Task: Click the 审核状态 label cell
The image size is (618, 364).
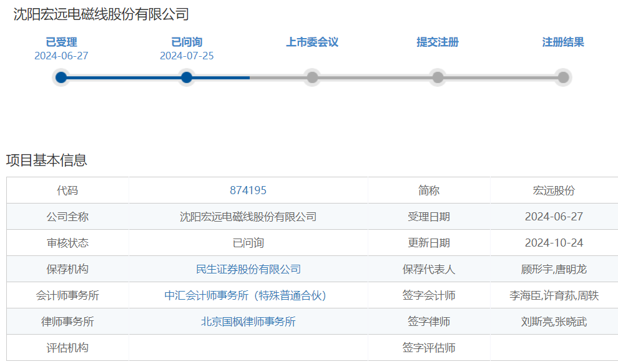Action: 67,243
